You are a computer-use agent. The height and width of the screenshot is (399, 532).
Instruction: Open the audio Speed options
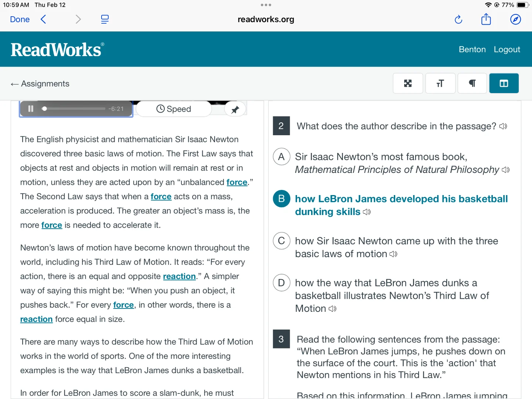coord(174,109)
